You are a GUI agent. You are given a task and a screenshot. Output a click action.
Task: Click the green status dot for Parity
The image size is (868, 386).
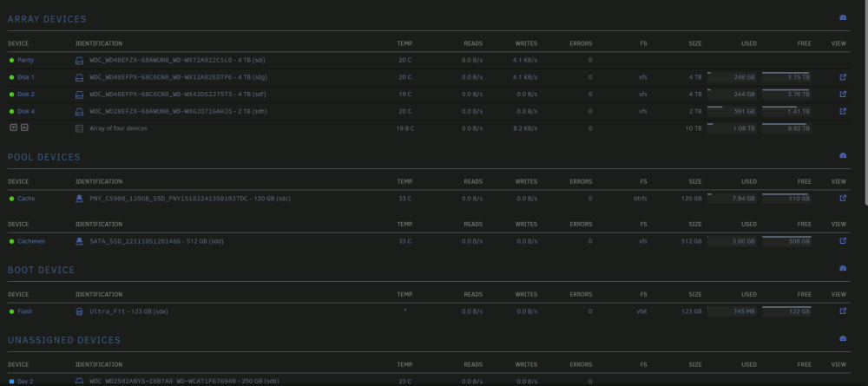[11, 60]
